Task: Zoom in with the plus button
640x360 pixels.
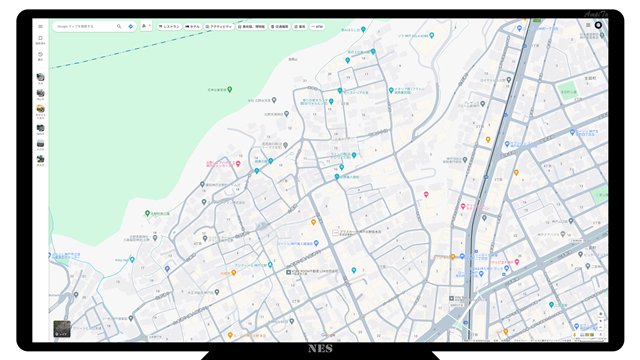Action: click(x=600, y=321)
